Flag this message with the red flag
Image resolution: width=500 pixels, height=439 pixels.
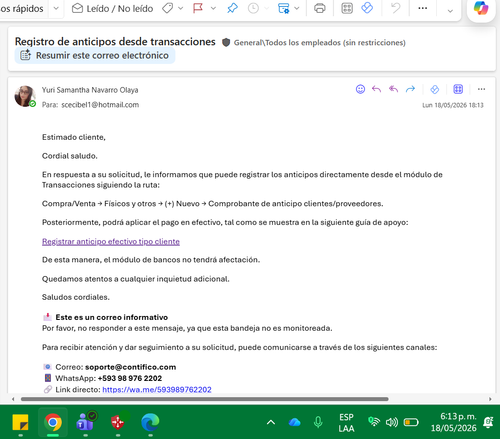(x=198, y=8)
